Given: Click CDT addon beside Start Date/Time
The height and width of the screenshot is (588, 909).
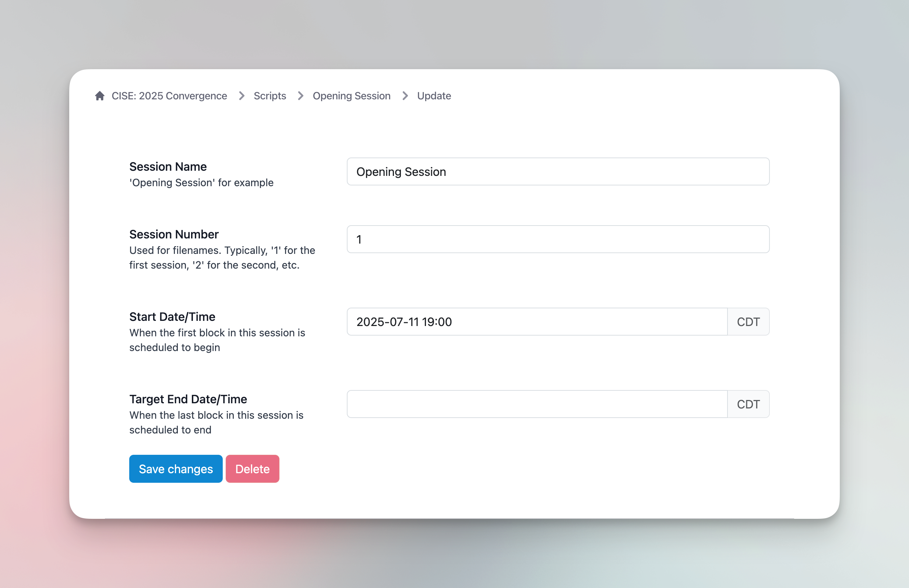Looking at the screenshot, I should click(748, 322).
